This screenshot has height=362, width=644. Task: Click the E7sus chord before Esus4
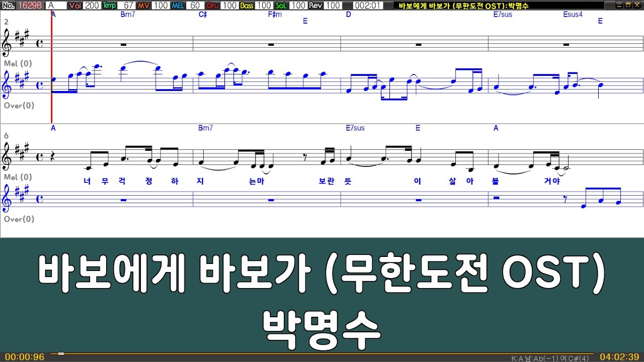503,14
